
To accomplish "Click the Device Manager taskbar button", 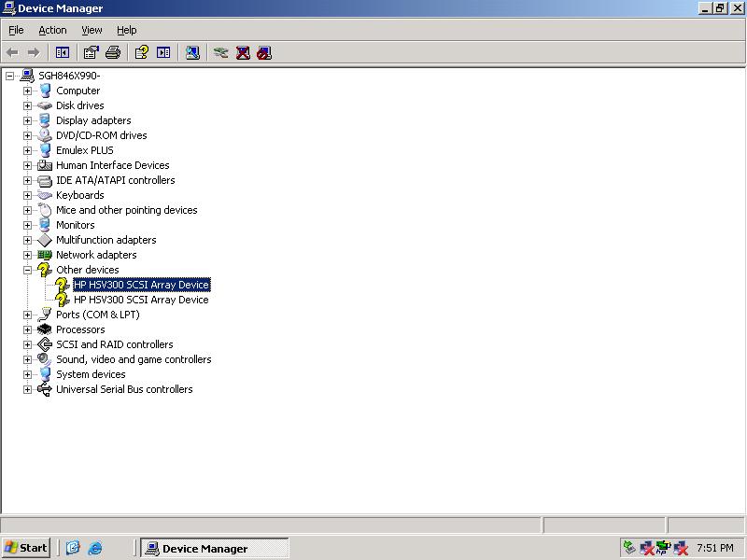I will coord(215,549).
